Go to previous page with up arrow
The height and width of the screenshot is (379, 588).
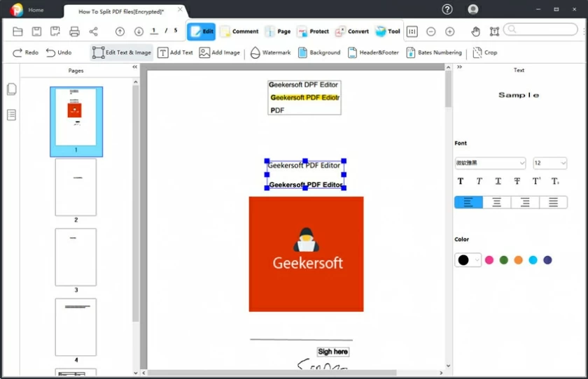(120, 31)
